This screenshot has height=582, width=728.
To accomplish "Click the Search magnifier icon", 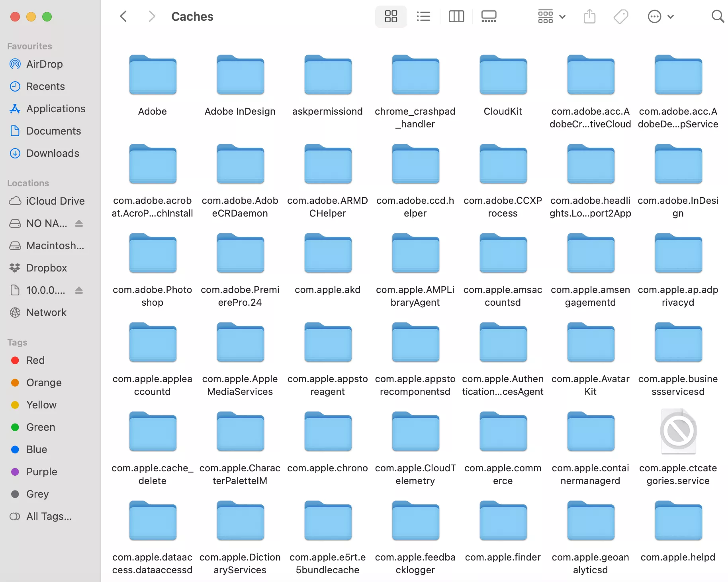I will point(718,16).
